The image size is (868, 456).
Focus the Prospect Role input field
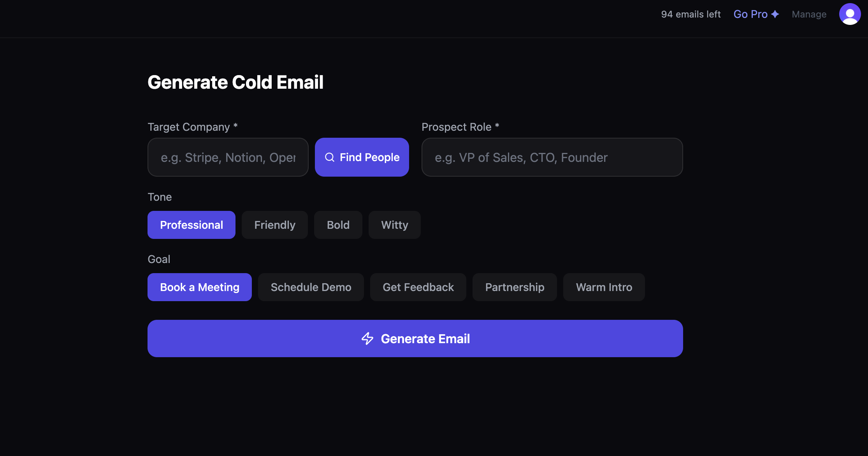(552, 157)
